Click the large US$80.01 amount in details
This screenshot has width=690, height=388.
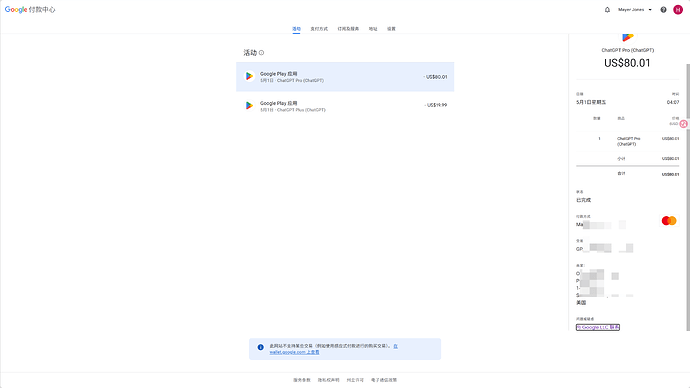pyautogui.click(x=627, y=63)
